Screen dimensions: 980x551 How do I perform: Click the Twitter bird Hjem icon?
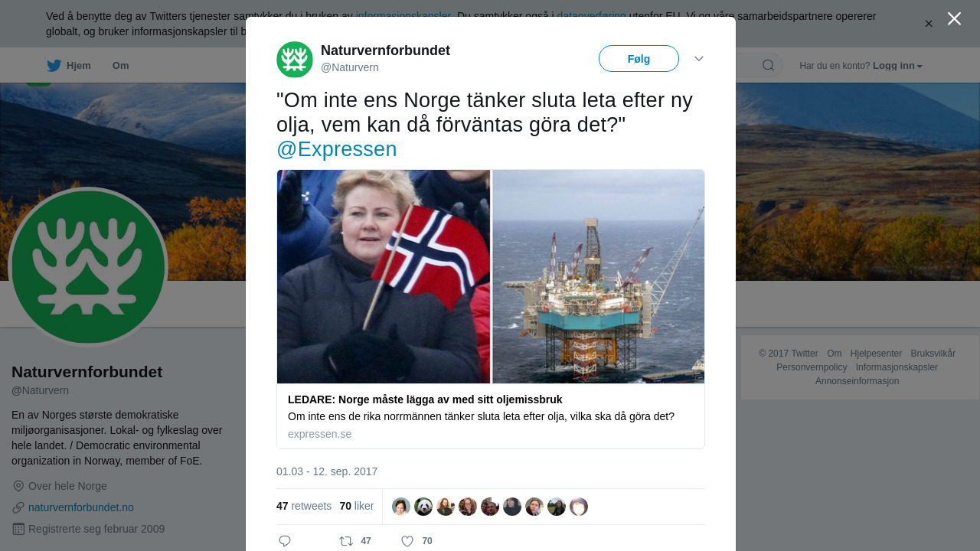(x=54, y=66)
